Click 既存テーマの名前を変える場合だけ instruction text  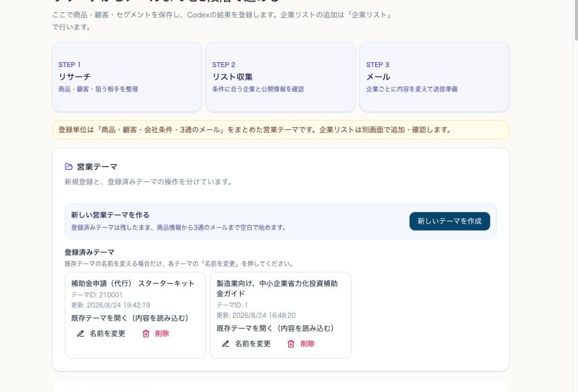click(180, 264)
